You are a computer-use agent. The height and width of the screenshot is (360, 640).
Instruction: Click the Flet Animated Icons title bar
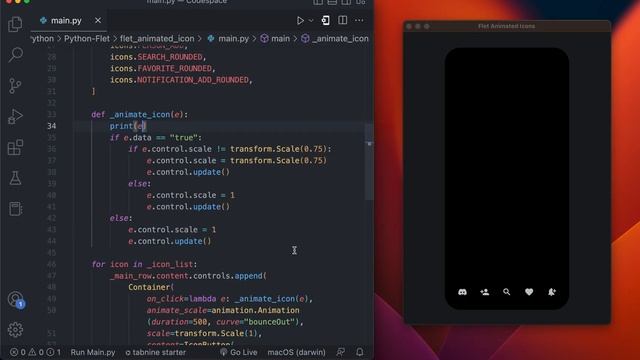pos(507,26)
